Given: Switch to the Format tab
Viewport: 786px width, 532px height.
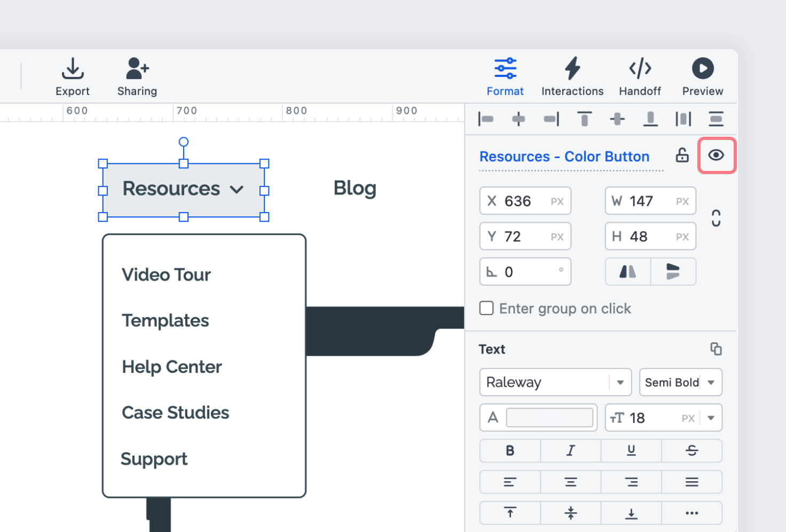Looking at the screenshot, I should (x=505, y=77).
